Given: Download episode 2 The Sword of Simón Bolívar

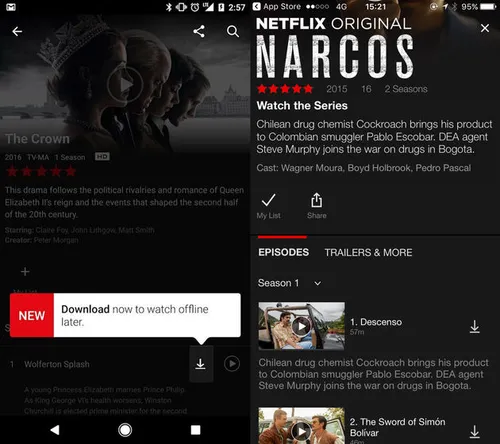Looking at the screenshot, I should [x=475, y=431].
